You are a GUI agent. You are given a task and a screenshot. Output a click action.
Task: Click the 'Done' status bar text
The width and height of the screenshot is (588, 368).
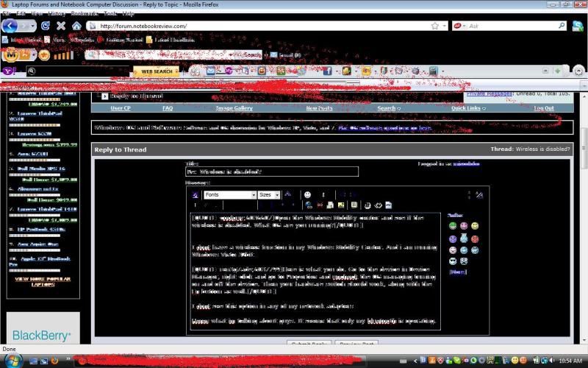coord(9,349)
